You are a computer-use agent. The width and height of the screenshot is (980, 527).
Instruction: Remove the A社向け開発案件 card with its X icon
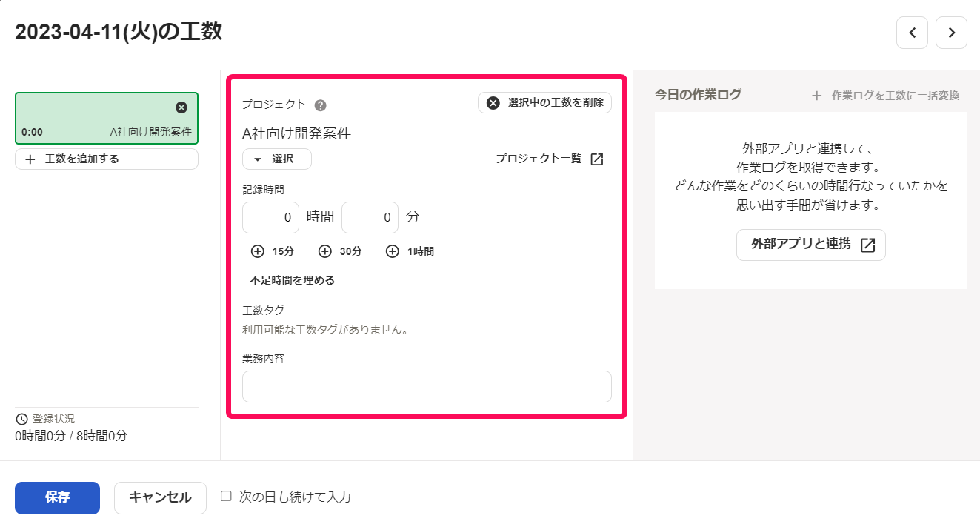pos(181,107)
